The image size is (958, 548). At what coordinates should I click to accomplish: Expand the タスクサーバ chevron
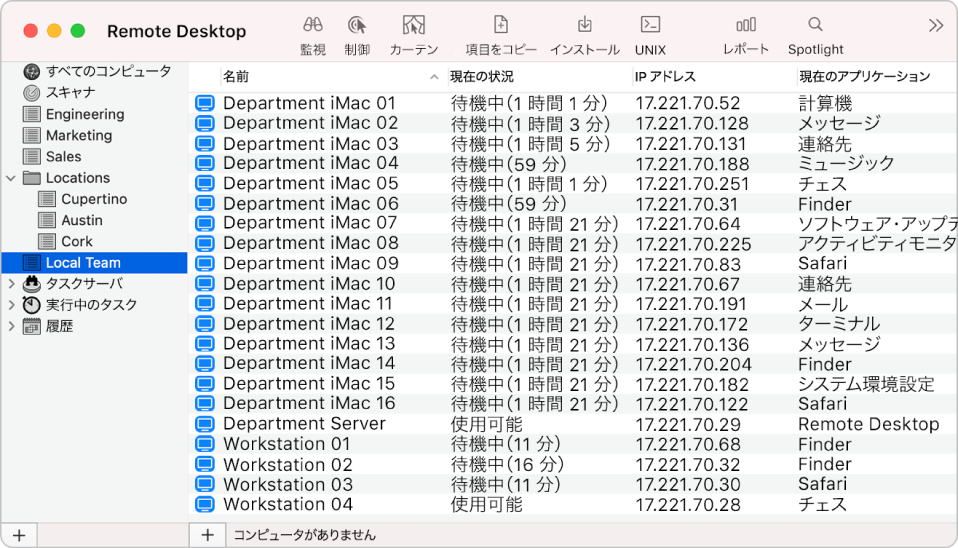point(11,284)
